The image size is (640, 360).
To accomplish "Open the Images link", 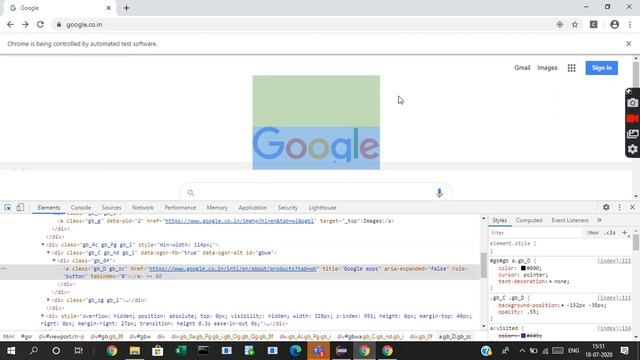I will [x=547, y=68].
